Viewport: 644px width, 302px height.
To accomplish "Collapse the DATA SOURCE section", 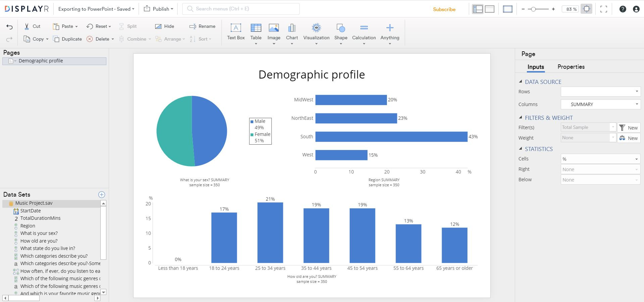I will click(x=521, y=82).
